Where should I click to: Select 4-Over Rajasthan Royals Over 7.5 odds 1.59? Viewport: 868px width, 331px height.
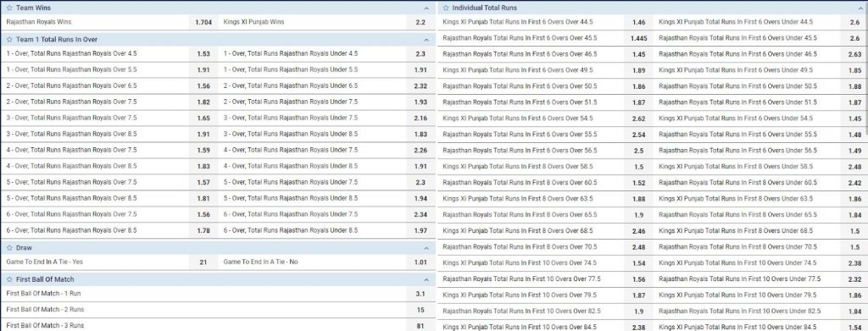tap(203, 151)
